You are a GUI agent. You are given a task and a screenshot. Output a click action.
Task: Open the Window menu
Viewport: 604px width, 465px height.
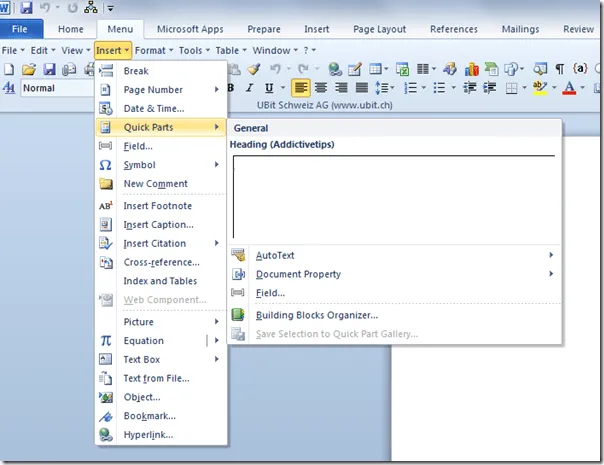pyautogui.click(x=275, y=50)
